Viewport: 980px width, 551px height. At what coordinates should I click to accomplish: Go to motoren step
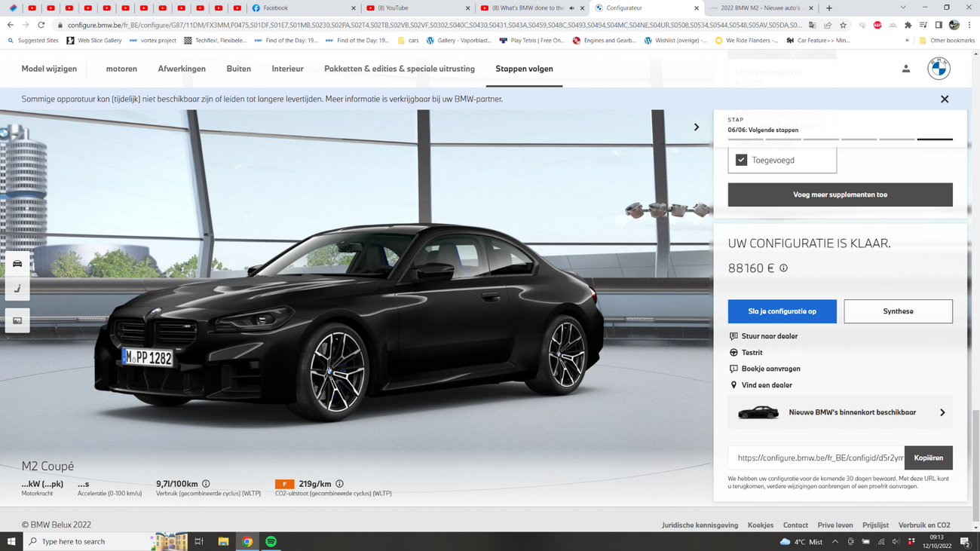pos(121,69)
